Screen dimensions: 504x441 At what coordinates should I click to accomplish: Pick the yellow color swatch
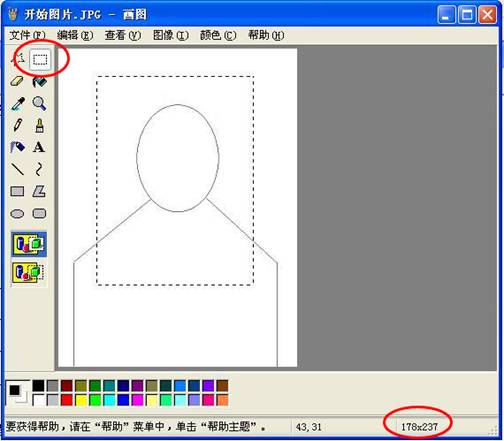point(81,400)
